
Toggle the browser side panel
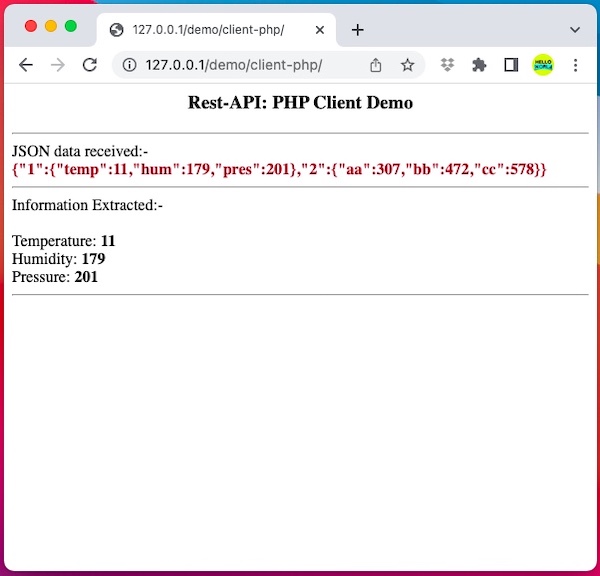[x=511, y=65]
